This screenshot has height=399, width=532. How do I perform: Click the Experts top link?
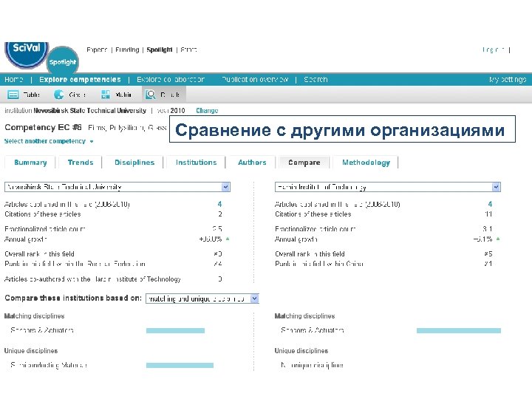97,50
